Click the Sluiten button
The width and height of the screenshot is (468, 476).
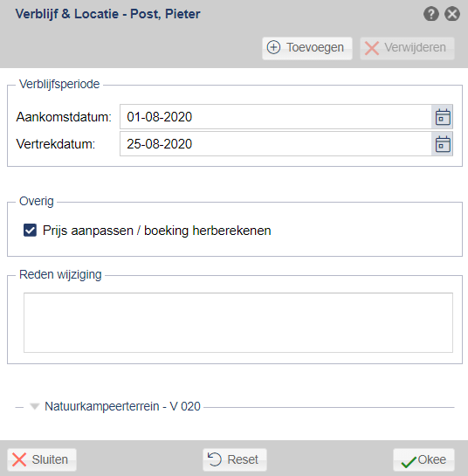(x=42, y=459)
